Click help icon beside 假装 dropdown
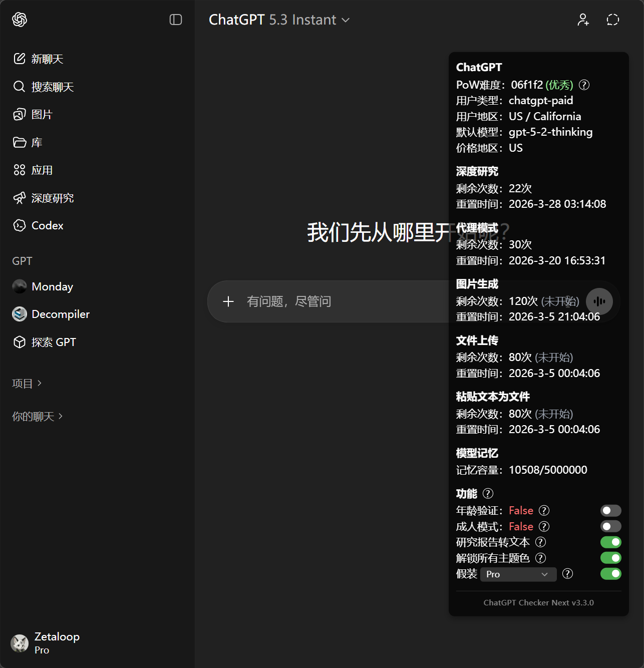The width and height of the screenshot is (644, 668). click(567, 574)
